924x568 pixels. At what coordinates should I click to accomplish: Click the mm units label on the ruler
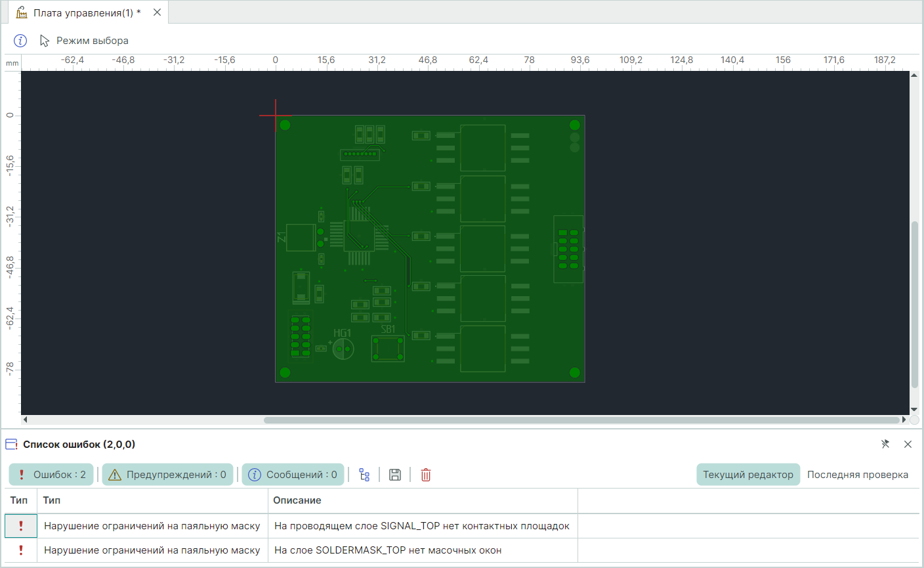pos(12,63)
